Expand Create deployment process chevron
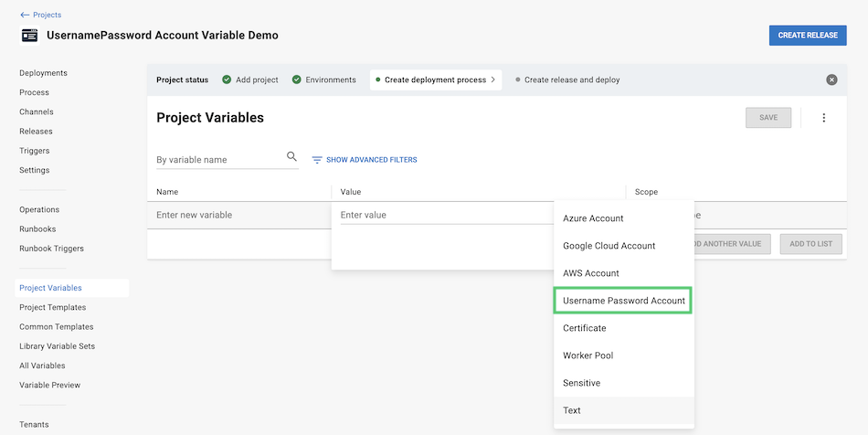This screenshot has width=868, height=435. pyautogui.click(x=492, y=80)
